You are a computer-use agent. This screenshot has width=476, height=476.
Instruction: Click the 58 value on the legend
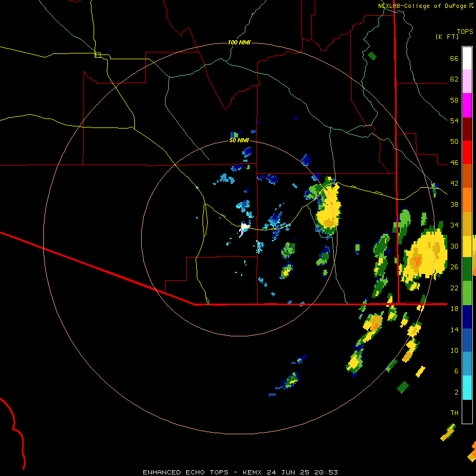(x=454, y=100)
